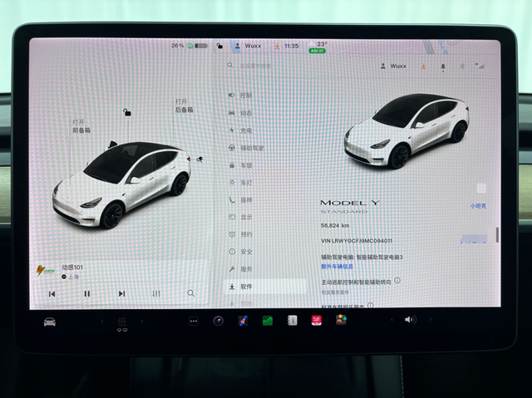Open the 额外车辆信息 link
Viewport: 532px width, 398px height.
click(337, 267)
